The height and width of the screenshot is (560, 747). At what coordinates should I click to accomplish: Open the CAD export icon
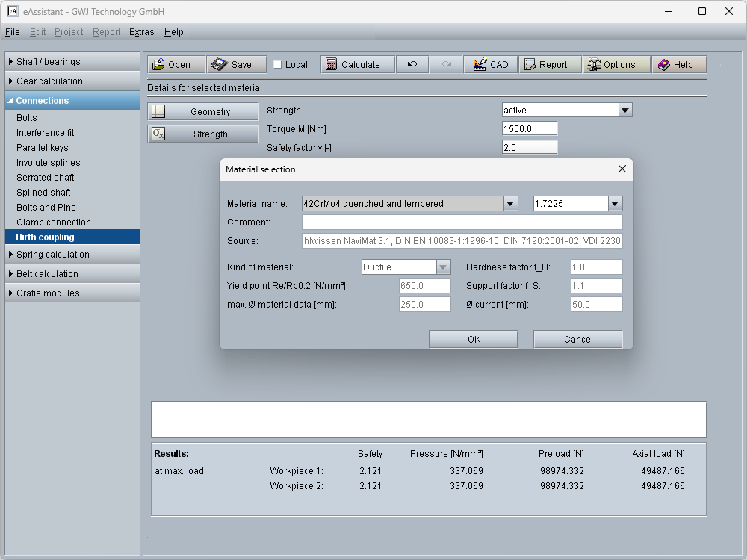point(480,65)
